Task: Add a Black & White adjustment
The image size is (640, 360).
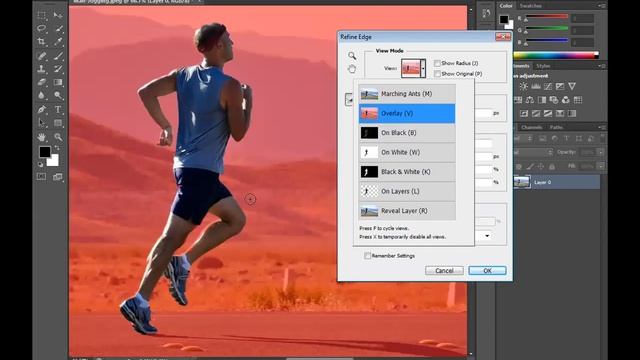Action: (x=542, y=100)
